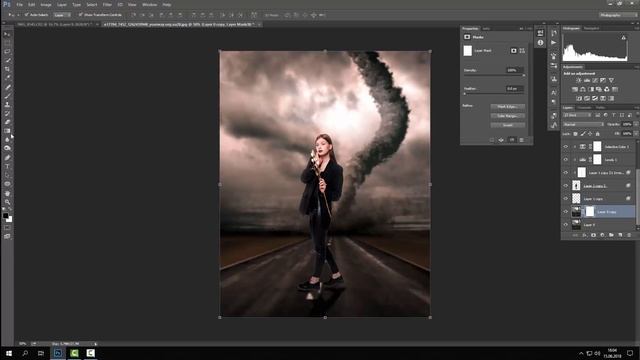Open the Adjustments panel options menu

(x=636, y=67)
